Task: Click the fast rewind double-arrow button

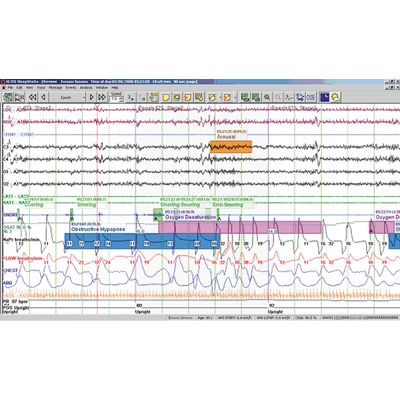Action: (x=32, y=97)
